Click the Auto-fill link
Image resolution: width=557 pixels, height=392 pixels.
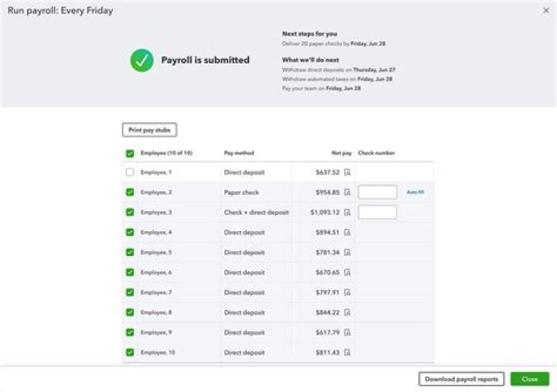tap(415, 193)
